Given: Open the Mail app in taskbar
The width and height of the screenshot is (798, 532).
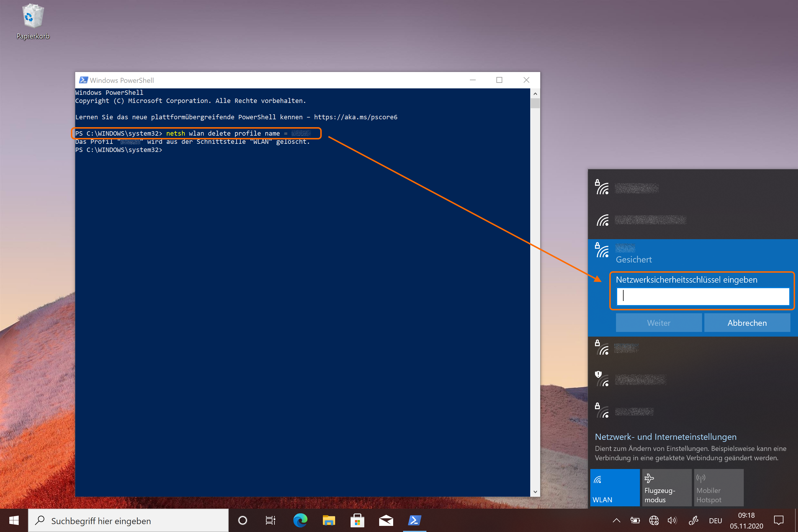Looking at the screenshot, I should (386, 520).
